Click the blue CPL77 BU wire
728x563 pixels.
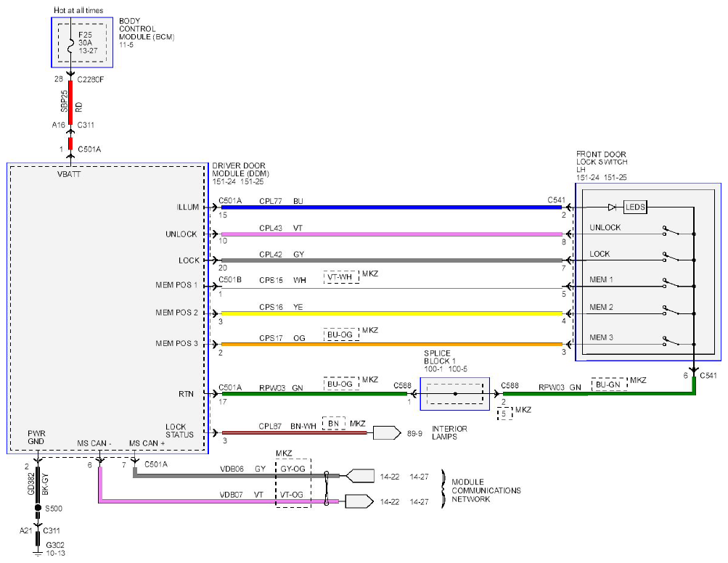[391, 207]
